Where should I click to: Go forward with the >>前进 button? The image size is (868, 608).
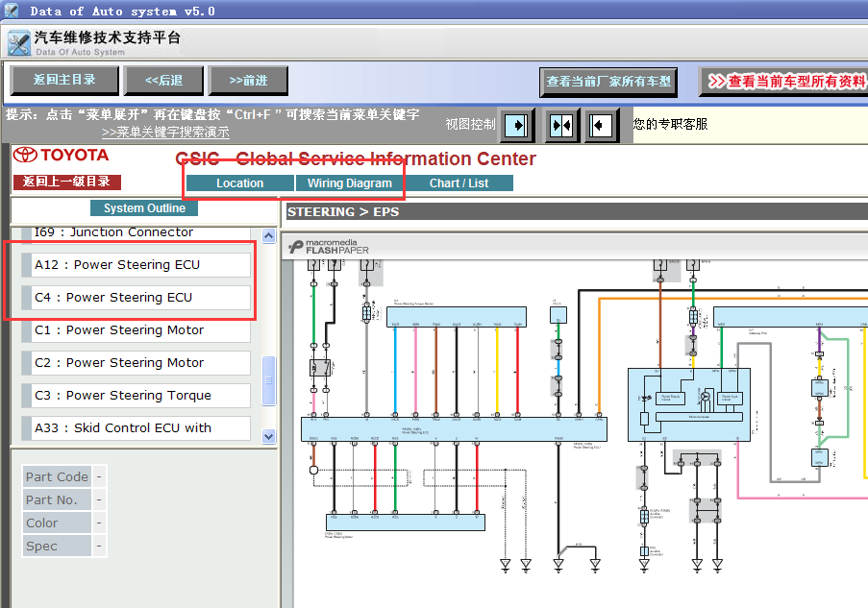click(248, 81)
